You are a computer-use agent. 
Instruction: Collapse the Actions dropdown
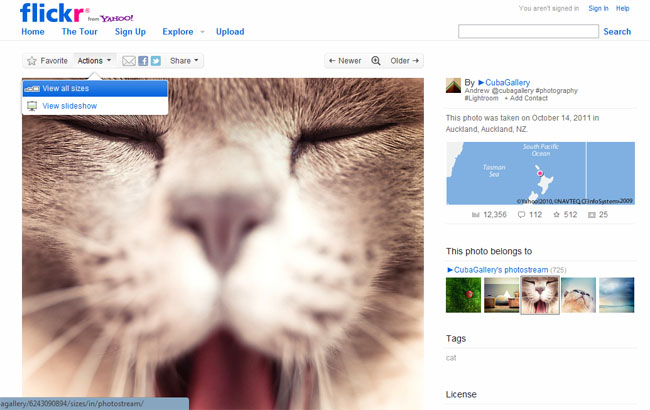(95, 61)
